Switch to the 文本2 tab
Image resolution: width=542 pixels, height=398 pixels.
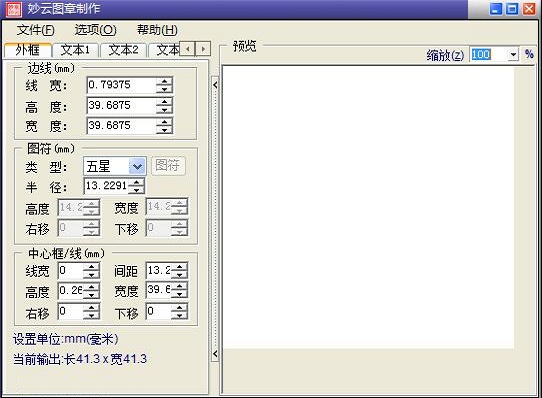pyautogui.click(x=123, y=50)
